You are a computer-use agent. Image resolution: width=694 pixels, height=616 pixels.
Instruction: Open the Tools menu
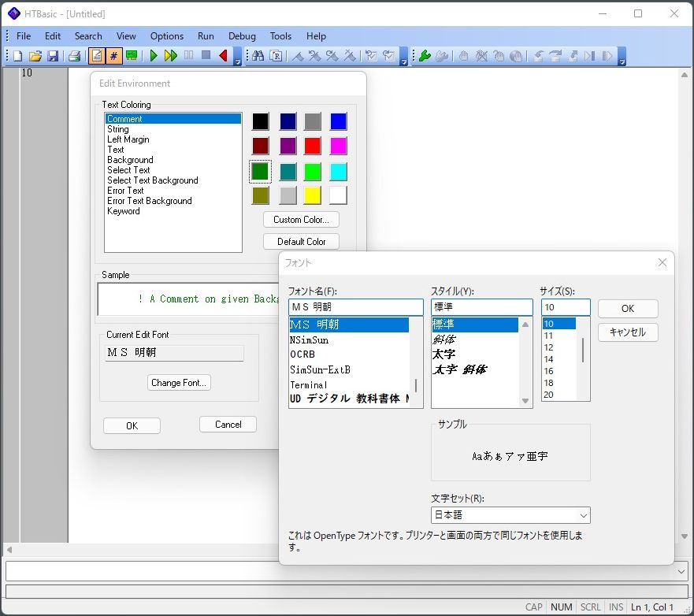coord(280,36)
